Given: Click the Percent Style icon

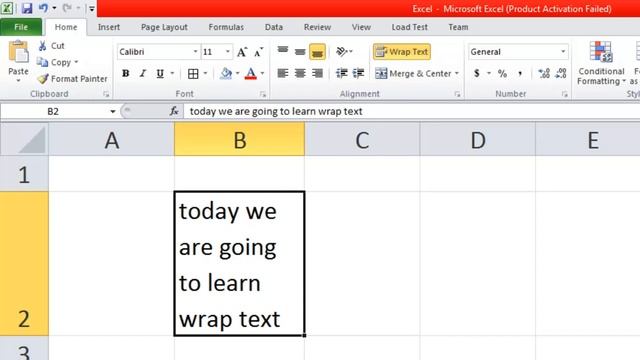Looking at the screenshot, I should click(x=502, y=73).
